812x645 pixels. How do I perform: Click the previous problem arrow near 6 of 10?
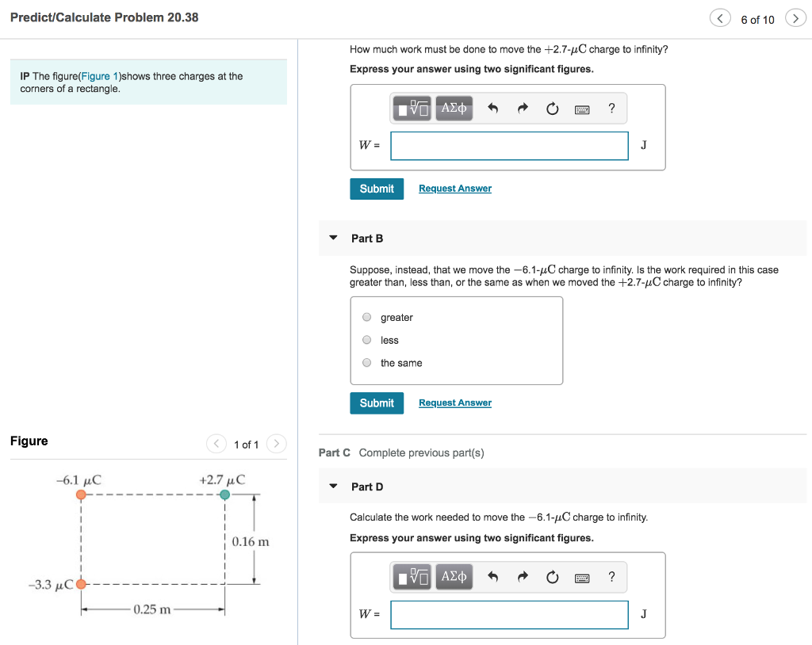(x=720, y=17)
